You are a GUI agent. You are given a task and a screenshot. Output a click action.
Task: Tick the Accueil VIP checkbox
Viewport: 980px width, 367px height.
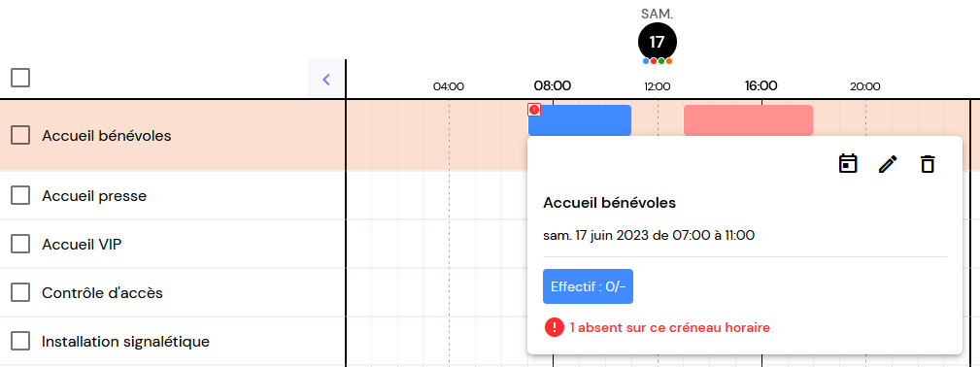point(20,244)
